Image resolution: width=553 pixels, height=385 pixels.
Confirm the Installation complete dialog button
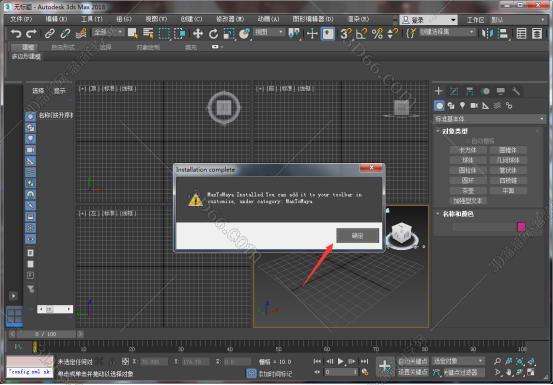coord(358,236)
